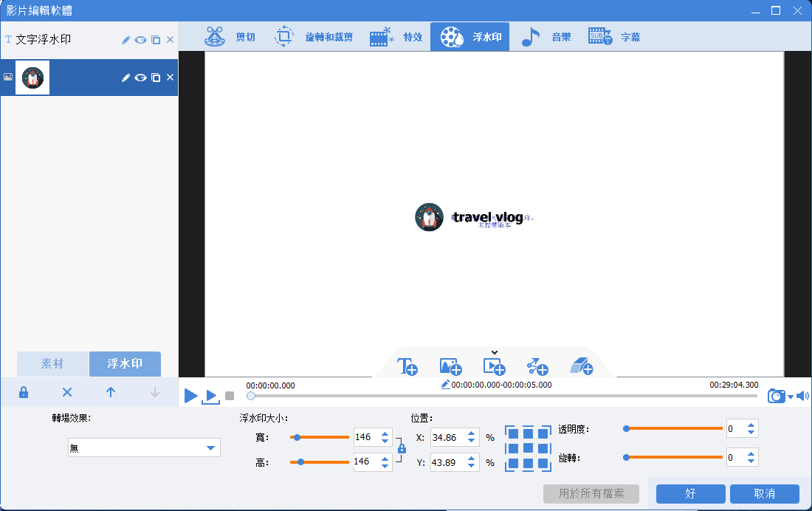
Task: Click the X position value field
Action: (447, 437)
